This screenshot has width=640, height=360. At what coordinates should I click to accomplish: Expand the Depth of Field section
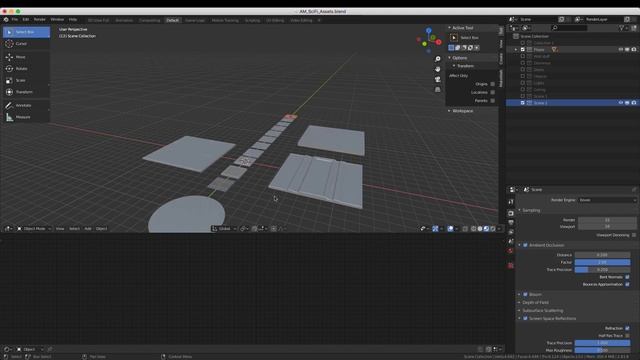520,302
